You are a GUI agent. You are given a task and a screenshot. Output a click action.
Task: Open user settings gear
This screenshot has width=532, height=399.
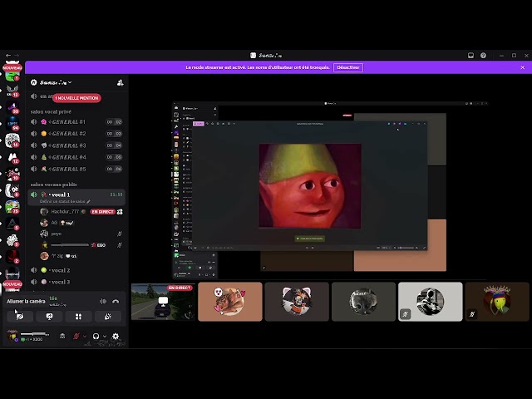[x=116, y=336]
